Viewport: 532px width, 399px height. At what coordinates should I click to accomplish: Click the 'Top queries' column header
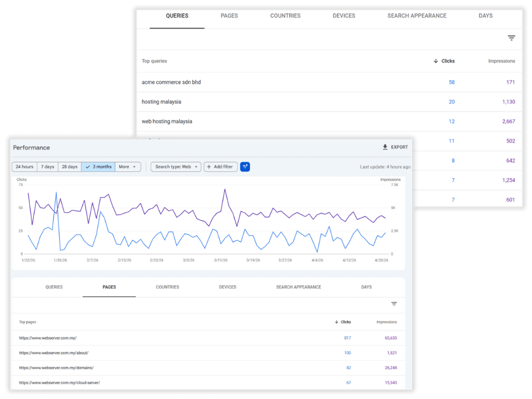pos(154,61)
